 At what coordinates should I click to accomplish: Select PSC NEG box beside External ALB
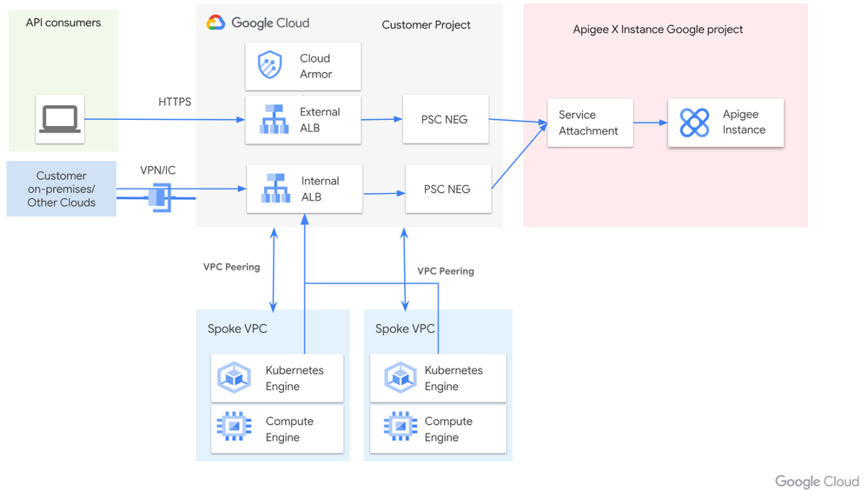(446, 119)
